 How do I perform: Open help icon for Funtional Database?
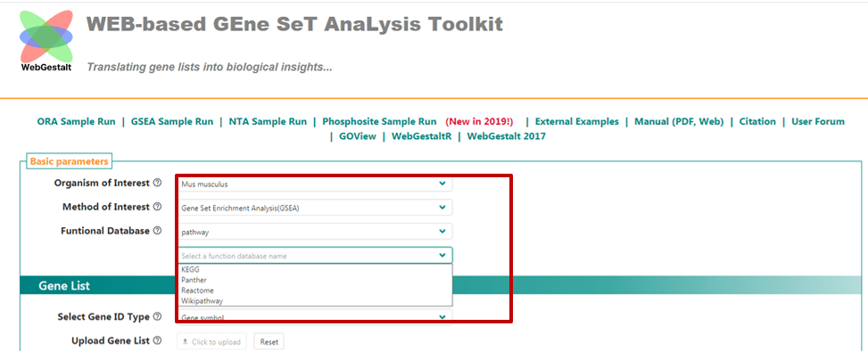(157, 231)
